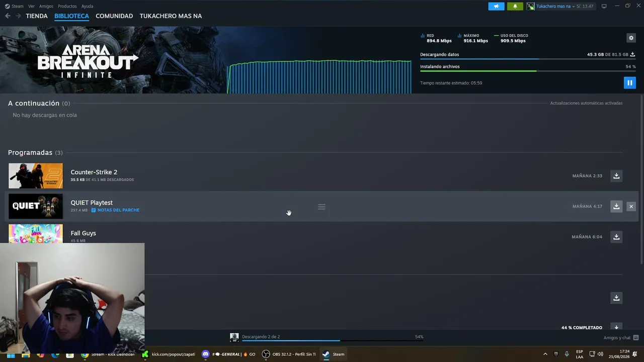Open Chrome Stream - Kick Dashboard window
The width and height of the screenshot is (644, 362).
point(108,354)
